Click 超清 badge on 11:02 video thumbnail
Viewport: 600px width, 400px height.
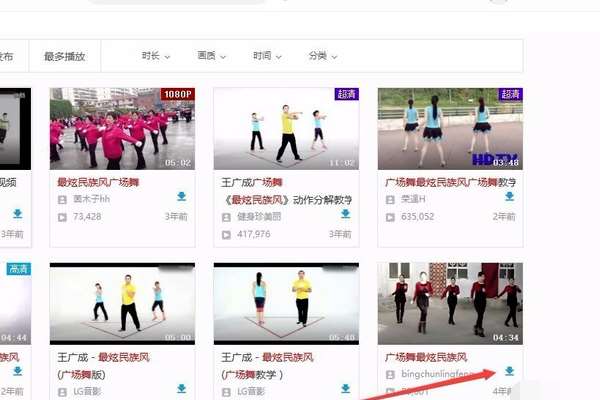tap(347, 94)
